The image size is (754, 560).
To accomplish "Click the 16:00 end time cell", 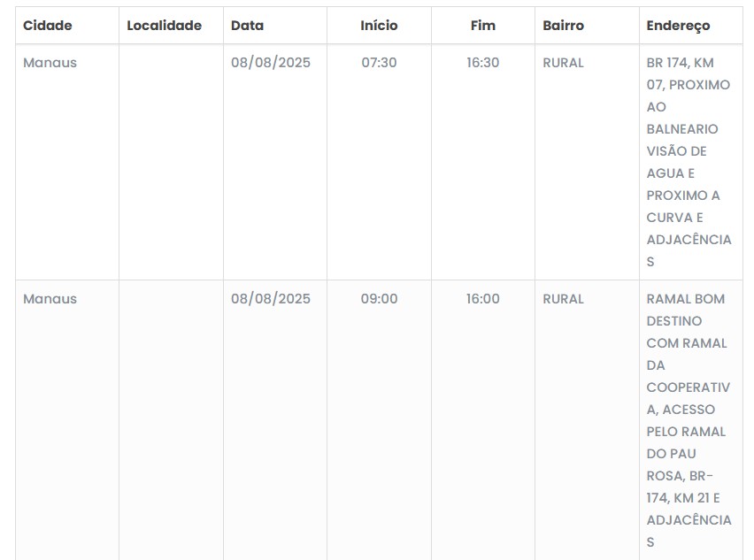I will point(483,299).
